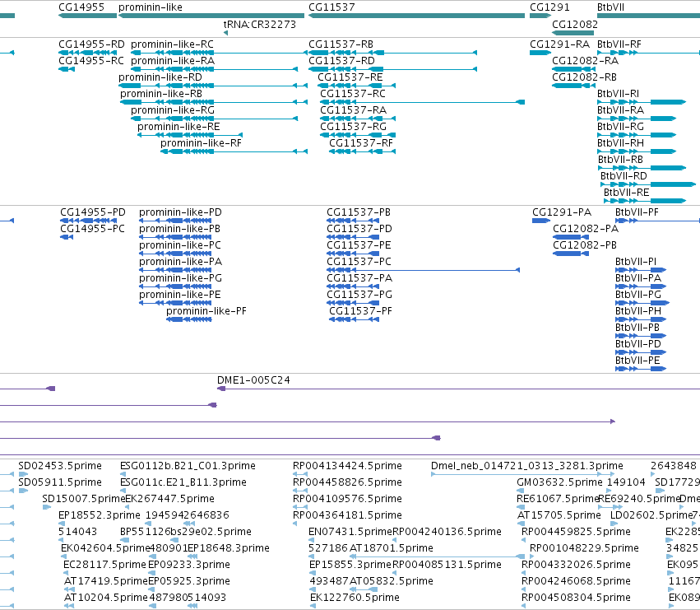Click RP004364181.5prime EST label
The image size is (700, 610).
click(347, 515)
